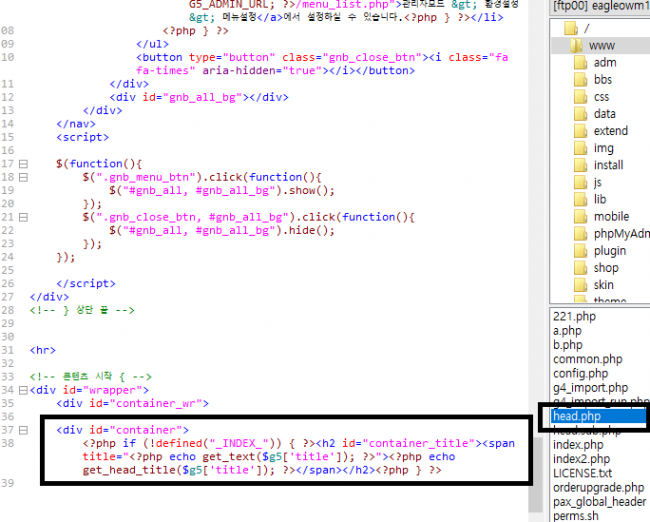Open the mobile folder icon
Image resolution: width=650 pixels, height=522 pixels.
[x=580, y=216]
